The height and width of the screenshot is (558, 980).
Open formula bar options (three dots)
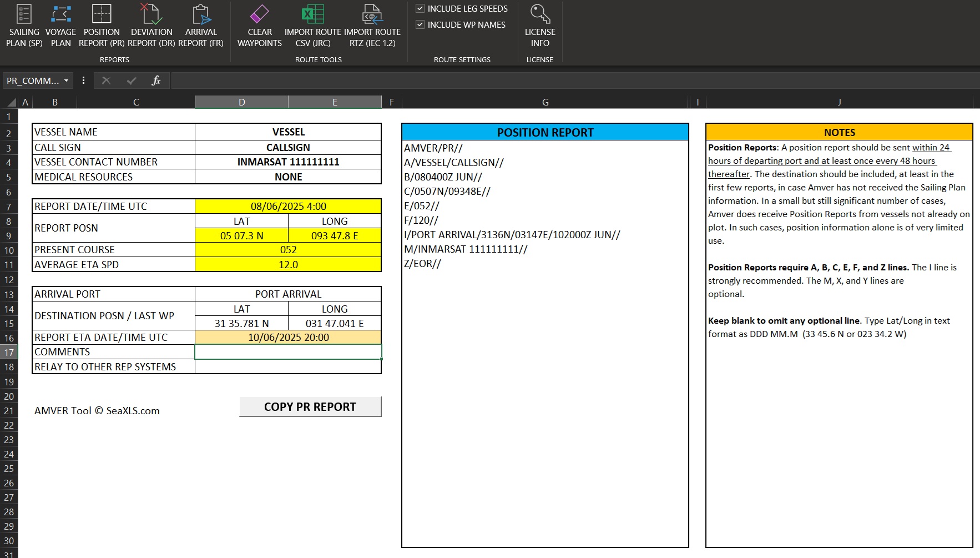[x=83, y=81]
